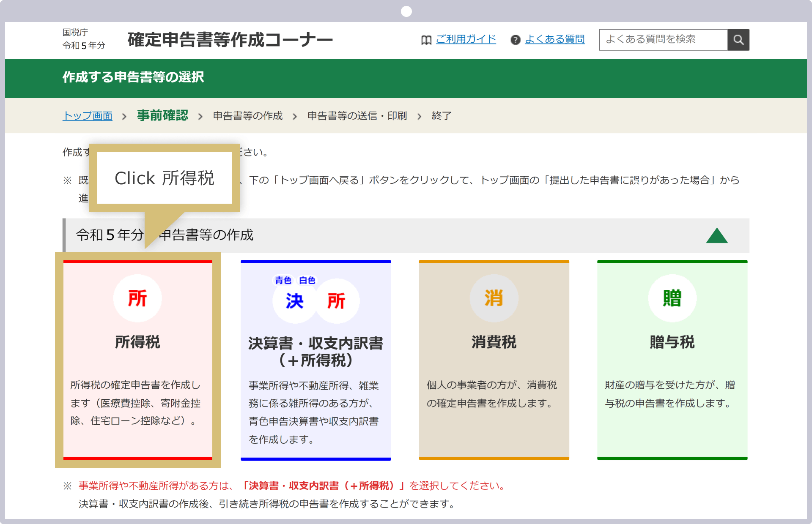The height and width of the screenshot is (524, 812).
Task: Click the book icon beside ご利用ガイド
Action: (426, 40)
